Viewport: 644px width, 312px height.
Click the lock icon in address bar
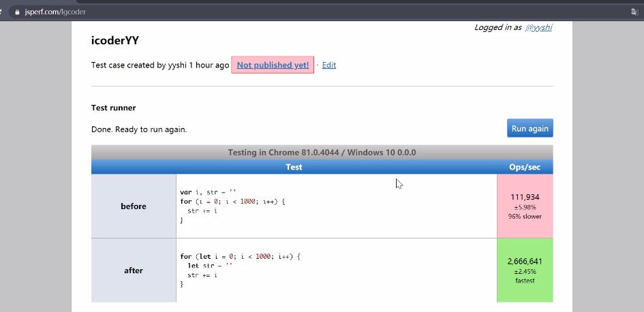coord(17,12)
